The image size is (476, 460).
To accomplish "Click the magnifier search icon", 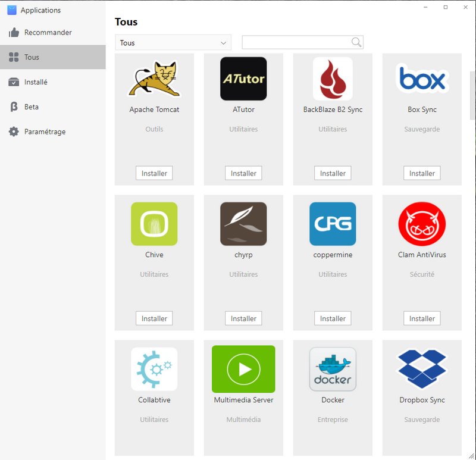I will pyautogui.click(x=356, y=42).
